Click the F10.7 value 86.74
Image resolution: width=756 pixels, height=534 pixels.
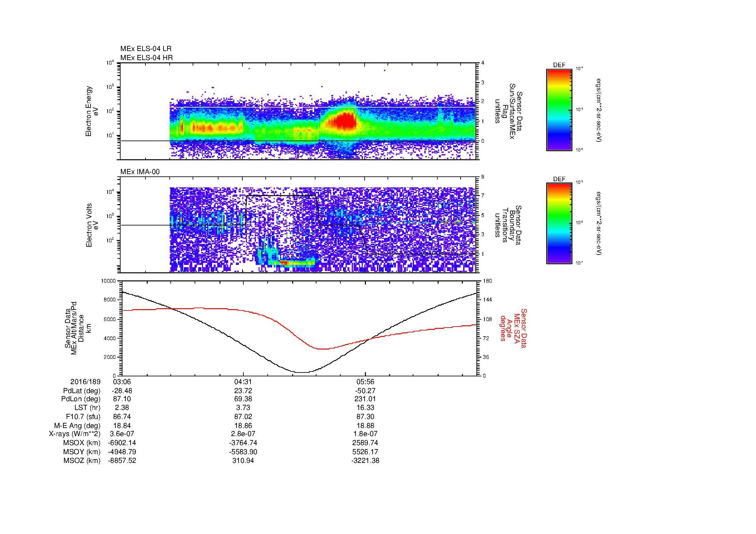[122, 416]
